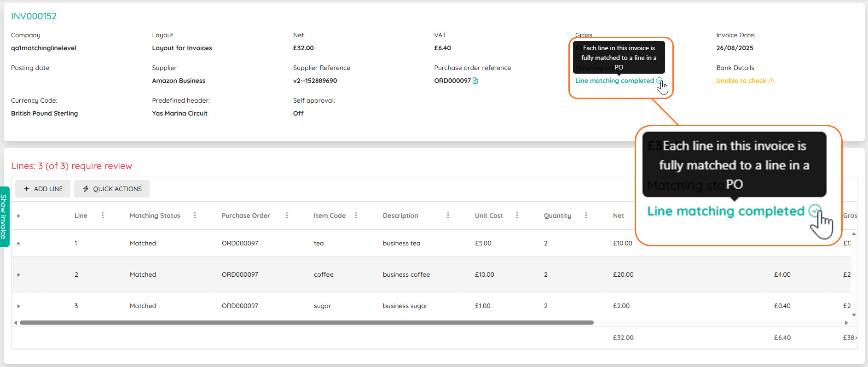Open the Line column menu dots
Image resolution: width=868 pixels, height=367 pixels.
pos(103,216)
